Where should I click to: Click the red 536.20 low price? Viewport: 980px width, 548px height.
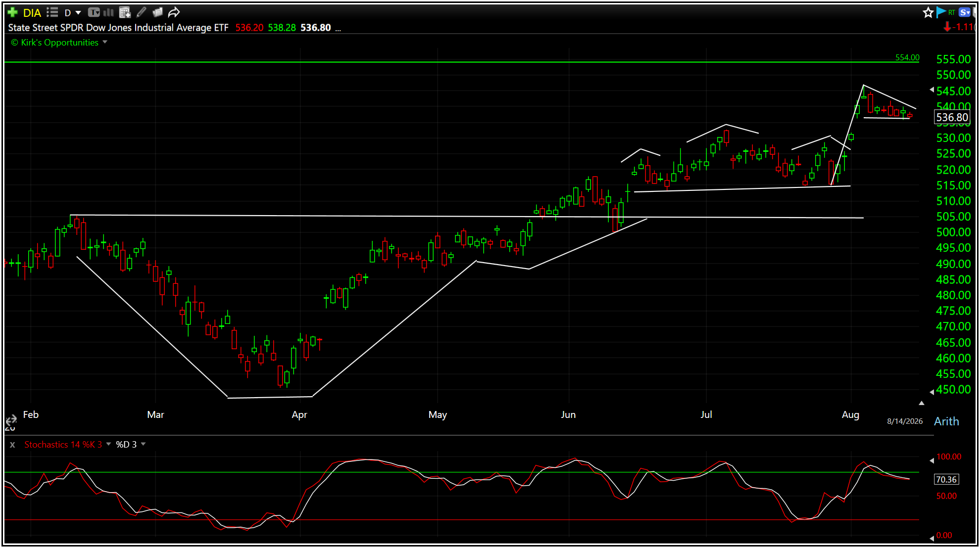click(249, 28)
